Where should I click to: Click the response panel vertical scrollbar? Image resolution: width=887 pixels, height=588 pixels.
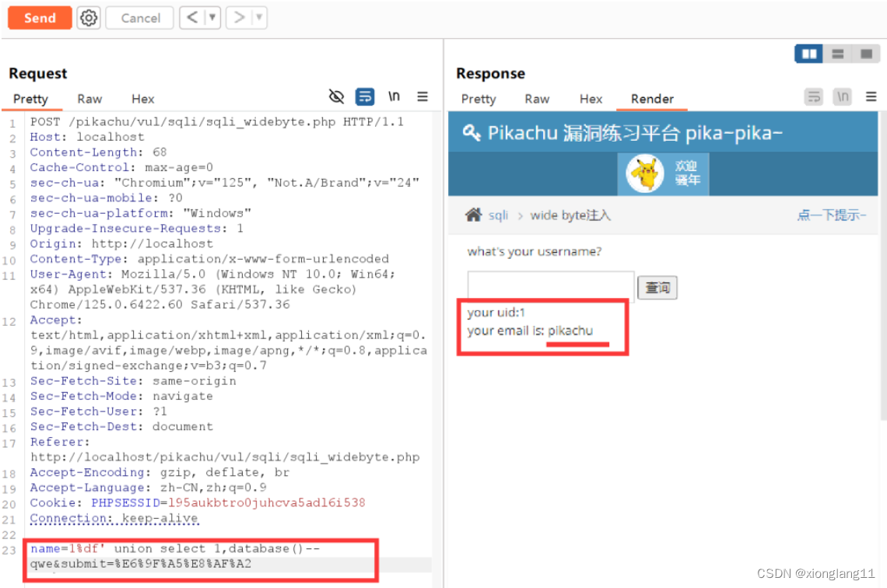(x=883, y=266)
